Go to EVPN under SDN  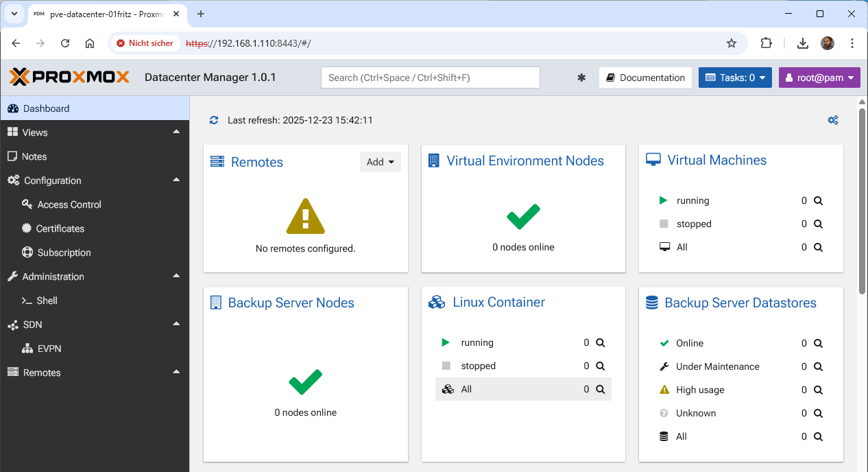[x=49, y=349]
